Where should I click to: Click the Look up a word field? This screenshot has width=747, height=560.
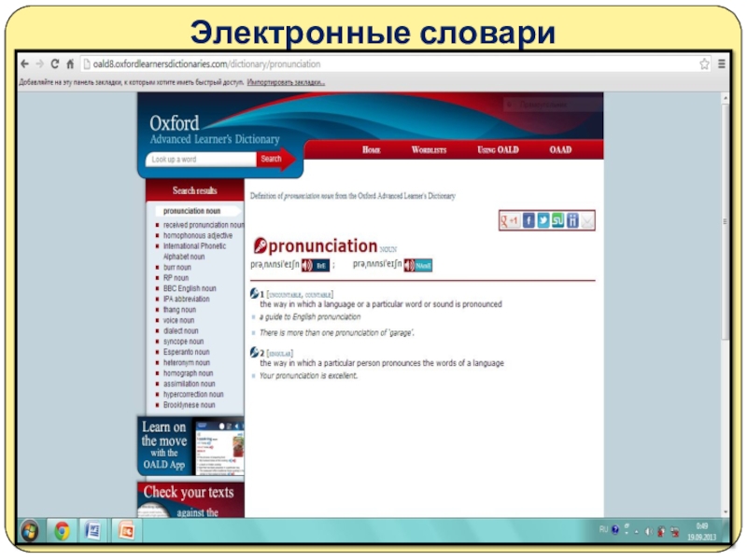[201, 160]
